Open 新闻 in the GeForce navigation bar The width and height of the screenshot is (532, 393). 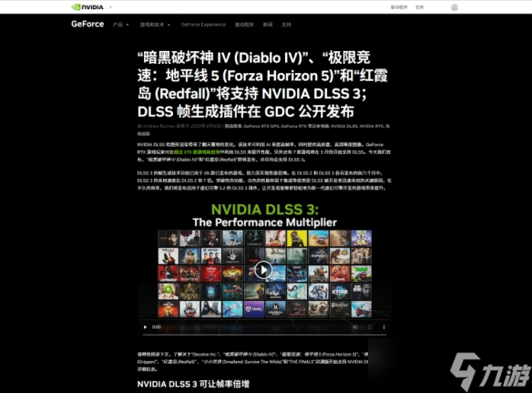tap(268, 25)
